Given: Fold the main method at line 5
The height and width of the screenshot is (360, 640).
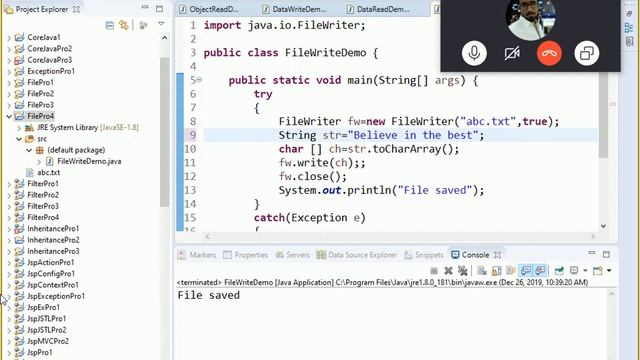Looking at the screenshot, I should [x=200, y=80].
